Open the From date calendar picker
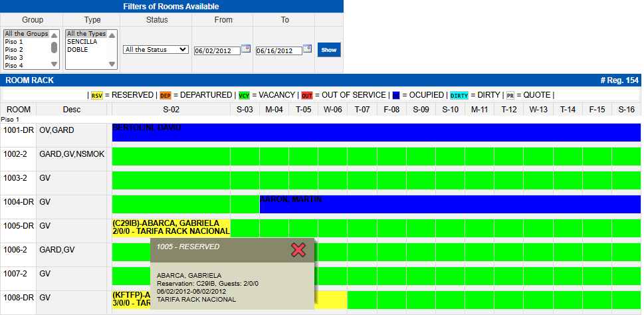Image resolution: width=644 pixels, height=315 pixels. coord(245,49)
